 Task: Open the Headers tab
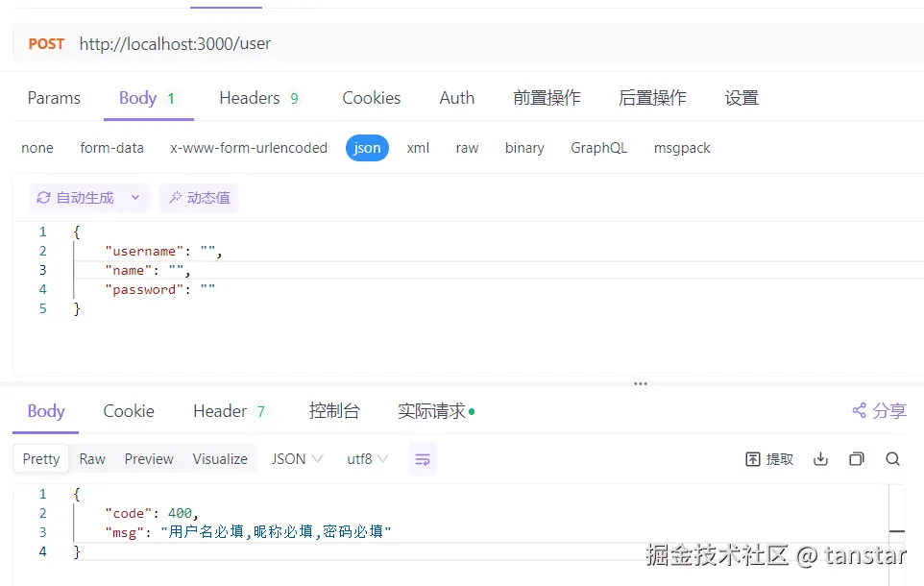click(259, 98)
